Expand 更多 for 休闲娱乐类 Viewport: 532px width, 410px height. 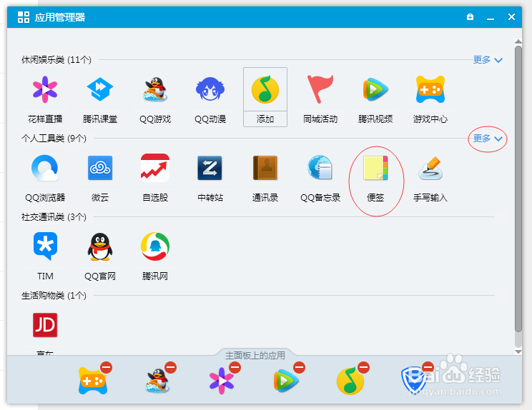(488, 60)
